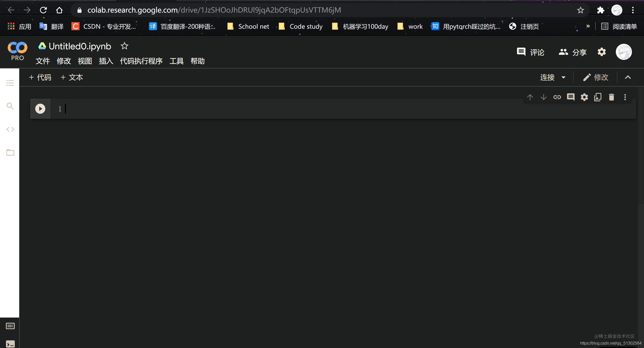This screenshot has height=348, width=644.
Task: Open the 阅读清单 reading list
Action: pyautogui.click(x=619, y=26)
